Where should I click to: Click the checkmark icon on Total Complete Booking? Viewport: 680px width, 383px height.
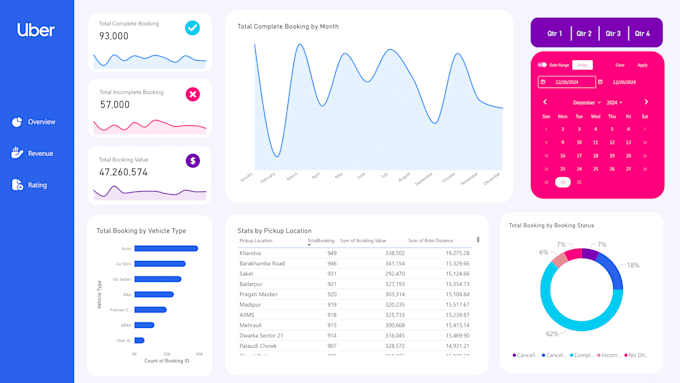coord(193,28)
